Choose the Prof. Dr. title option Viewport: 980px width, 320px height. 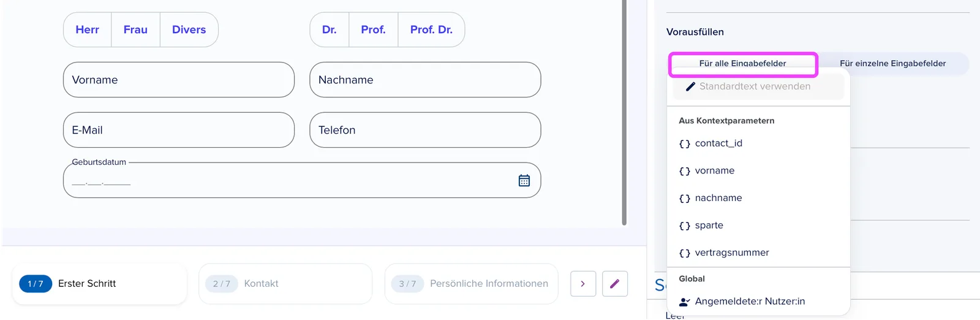pyautogui.click(x=431, y=29)
